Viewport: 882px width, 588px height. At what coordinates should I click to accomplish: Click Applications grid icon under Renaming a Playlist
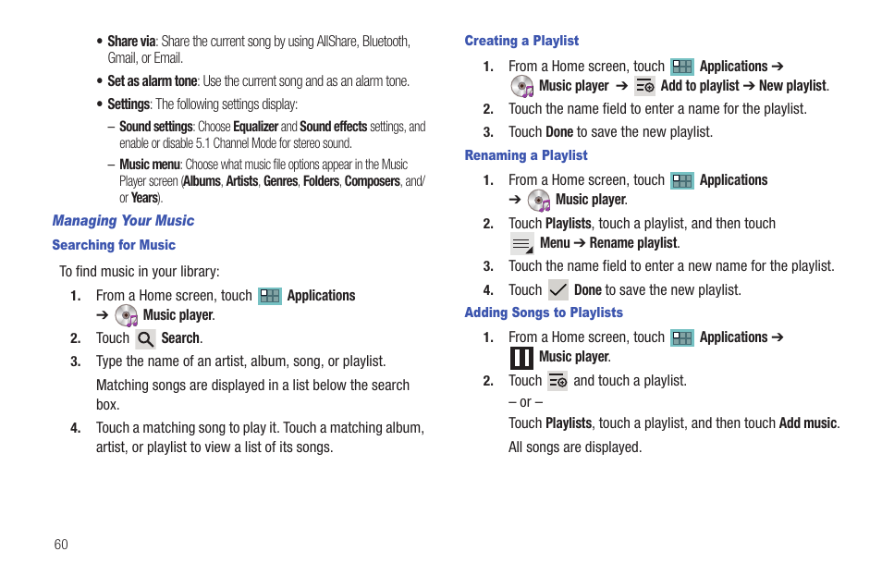681,180
